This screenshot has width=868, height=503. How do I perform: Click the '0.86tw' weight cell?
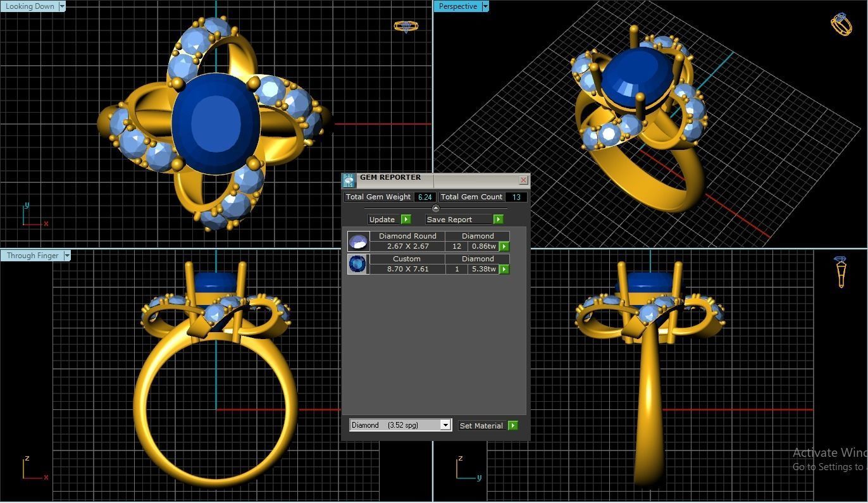coord(484,246)
